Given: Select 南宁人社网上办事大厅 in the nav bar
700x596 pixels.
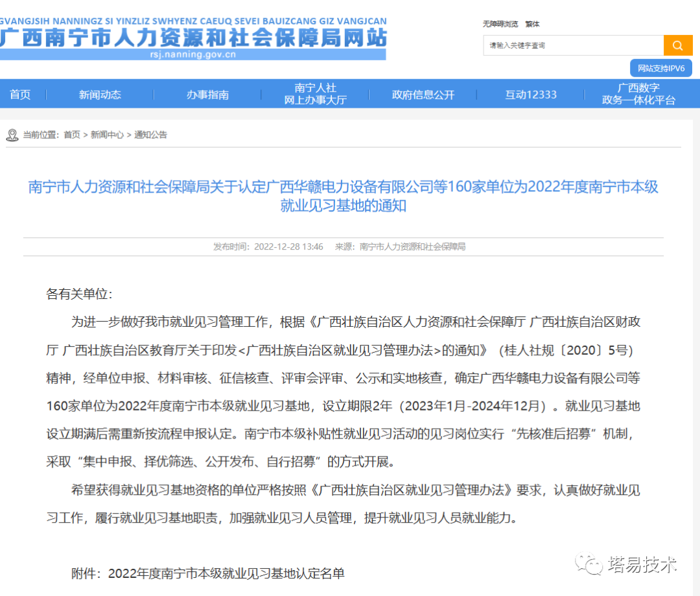Looking at the screenshot, I should tap(315, 94).
